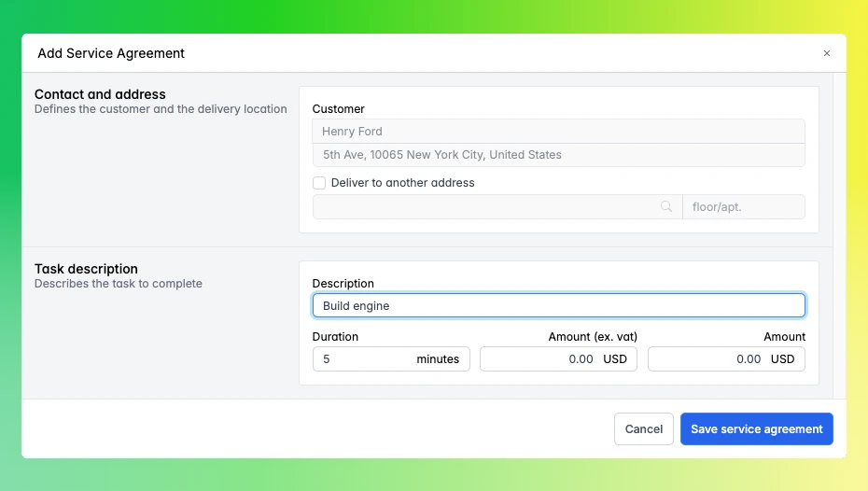Click the floor/apt. input field
Screen dimensions: 868x491
pos(743,207)
